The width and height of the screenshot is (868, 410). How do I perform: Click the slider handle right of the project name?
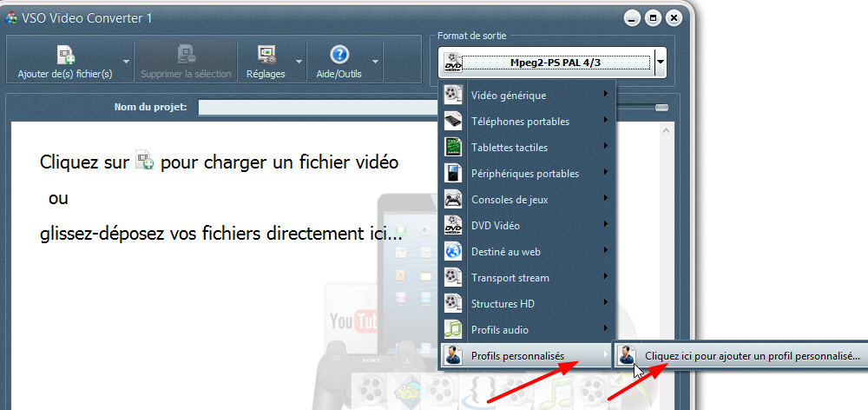click(661, 108)
